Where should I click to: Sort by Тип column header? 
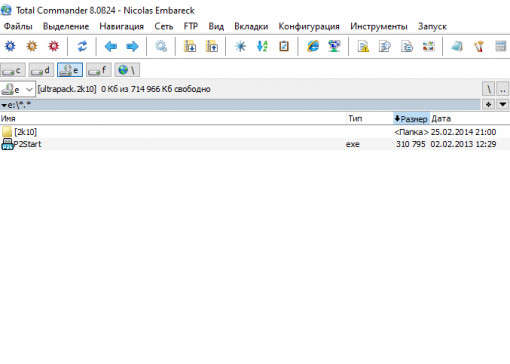tap(370, 118)
